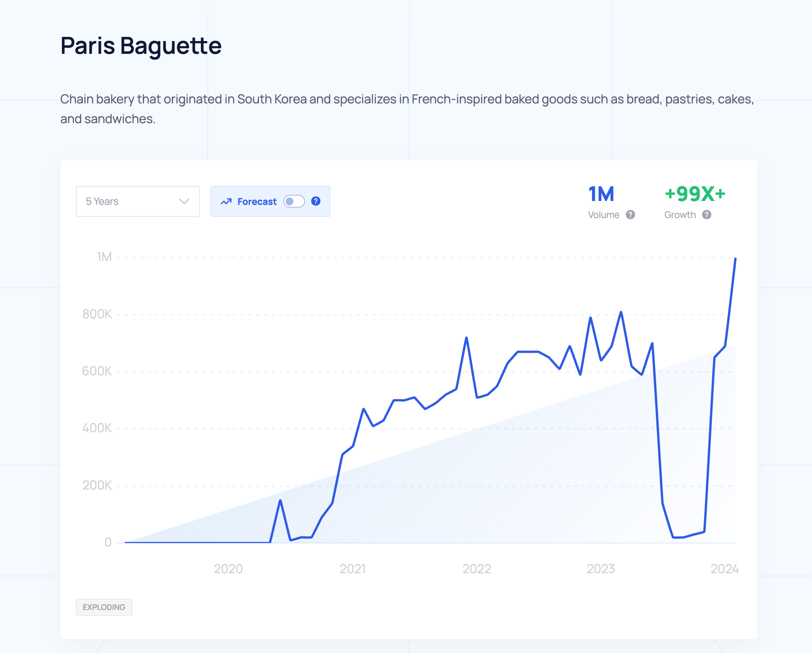Click the Volume label text
Screen dimensions: 812x653
[603, 215]
